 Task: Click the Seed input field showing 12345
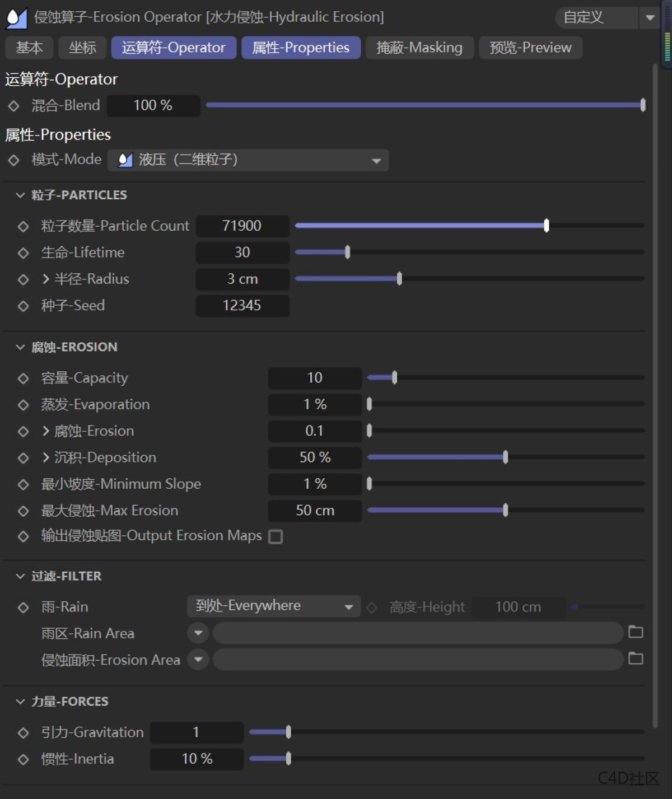[x=242, y=306]
